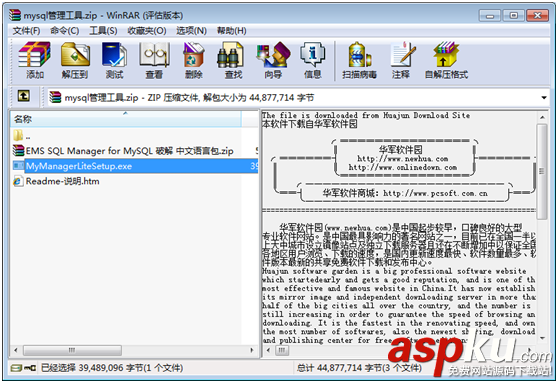Screen dimensions: 558x383
Task: Click file list horizontal scrollbar left arrow
Action: tap(16, 350)
